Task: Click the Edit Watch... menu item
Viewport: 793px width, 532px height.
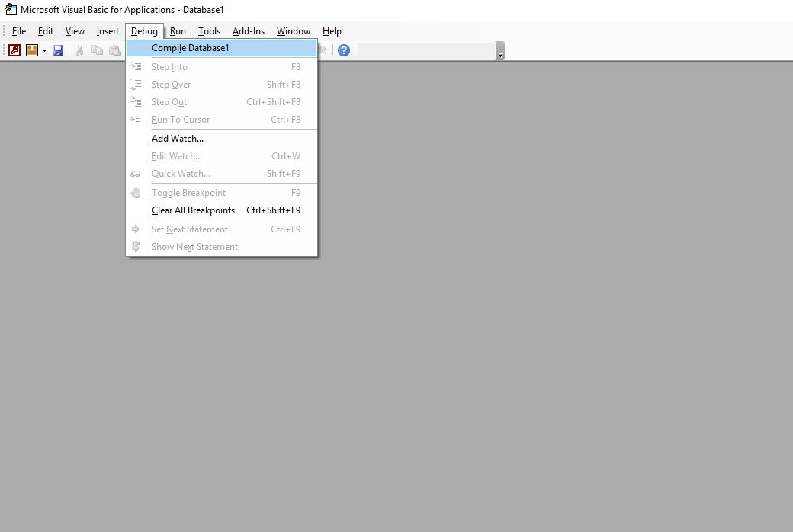Action: [x=222, y=156]
